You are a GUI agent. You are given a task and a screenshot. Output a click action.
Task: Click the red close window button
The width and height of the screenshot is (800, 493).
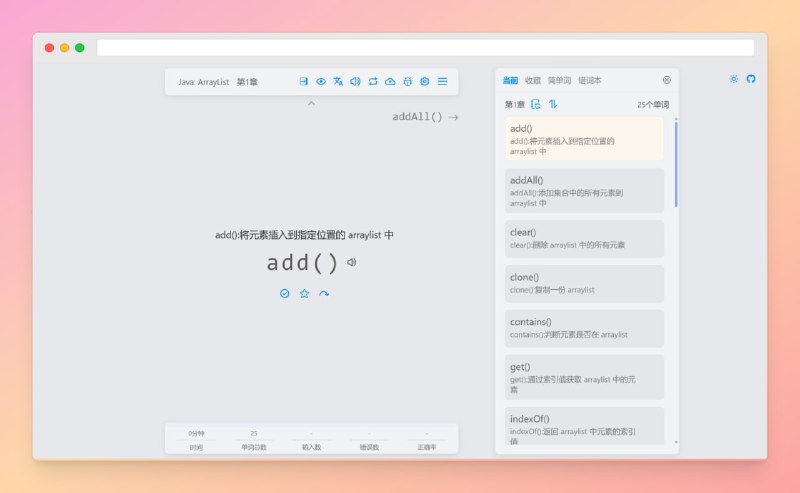click(49, 47)
